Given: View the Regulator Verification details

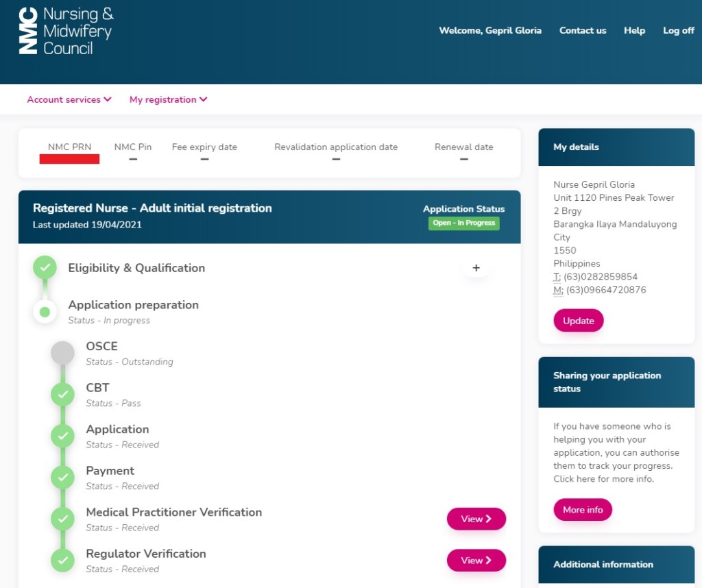Looking at the screenshot, I should (x=476, y=561).
